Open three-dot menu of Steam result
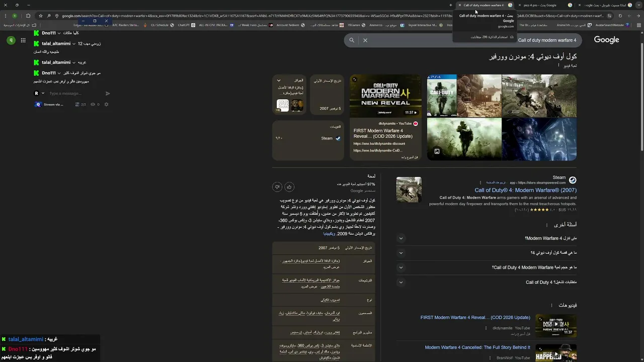 click(480, 183)
